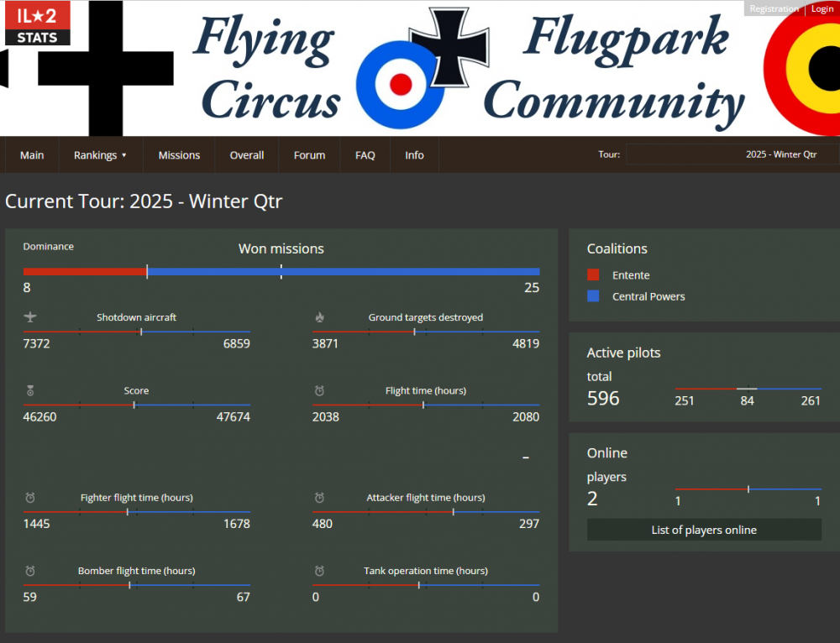
Task: Click the Entente coalition label
Action: coord(631,275)
